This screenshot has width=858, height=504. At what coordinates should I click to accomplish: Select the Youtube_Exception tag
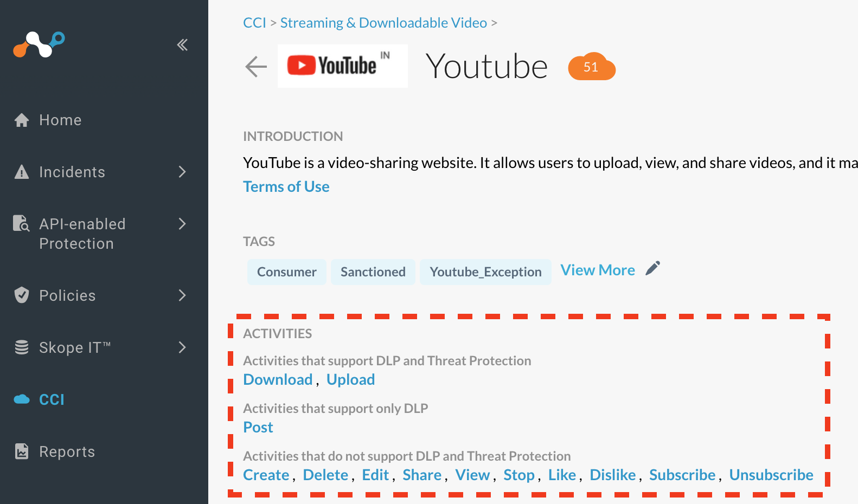pyautogui.click(x=486, y=272)
